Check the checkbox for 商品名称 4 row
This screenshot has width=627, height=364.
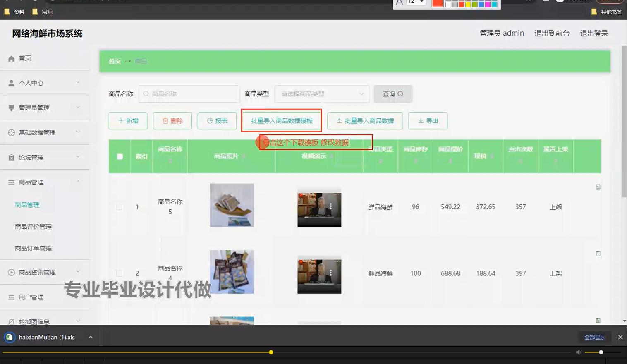[119, 273]
